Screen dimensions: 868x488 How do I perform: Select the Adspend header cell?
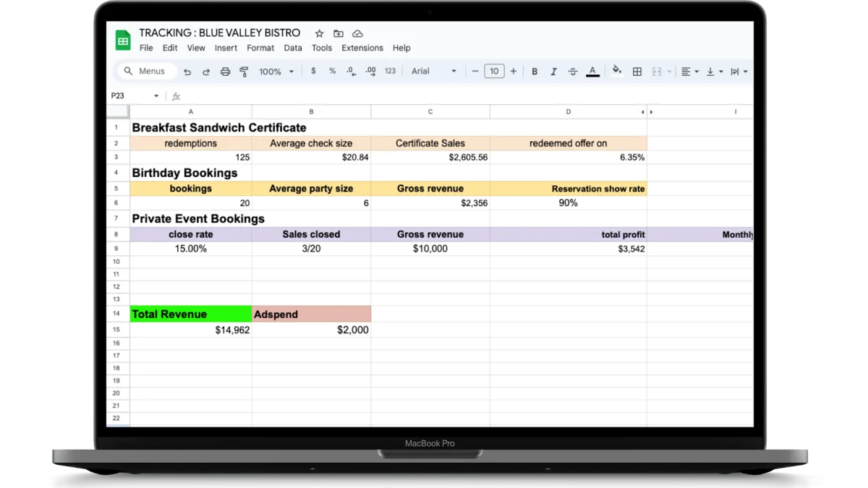[x=311, y=314]
